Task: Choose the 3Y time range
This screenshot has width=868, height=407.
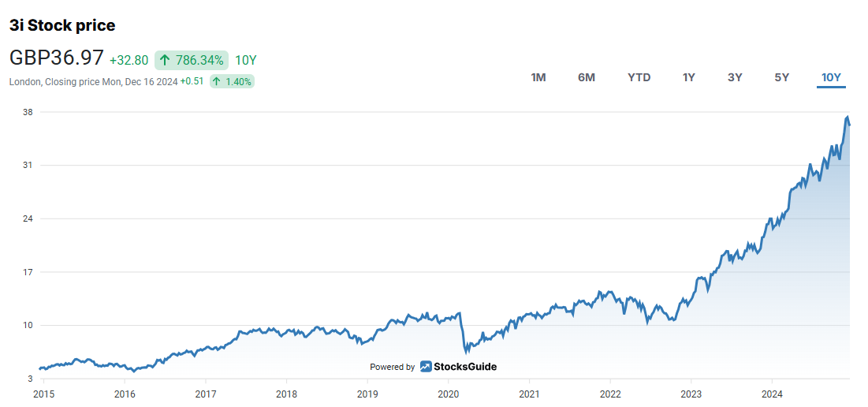Action: click(x=735, y=77)
